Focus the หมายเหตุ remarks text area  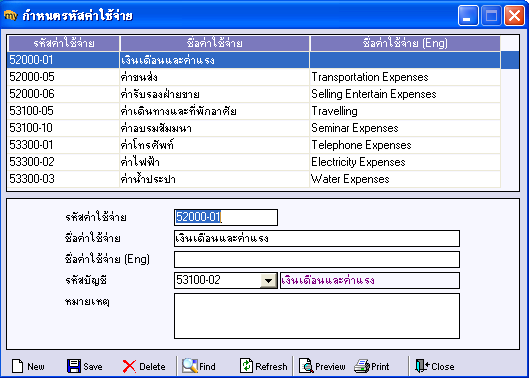(x=317, y=316)
